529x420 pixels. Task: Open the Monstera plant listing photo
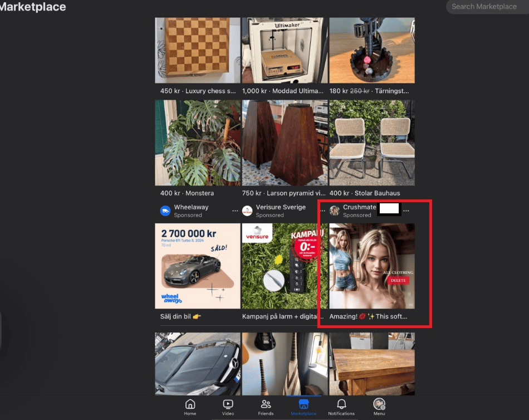pos(198,143)
